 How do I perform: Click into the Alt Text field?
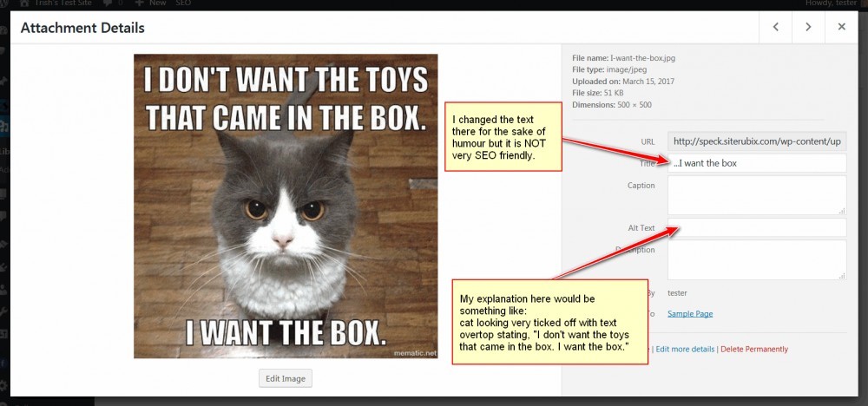click(757, 227)
